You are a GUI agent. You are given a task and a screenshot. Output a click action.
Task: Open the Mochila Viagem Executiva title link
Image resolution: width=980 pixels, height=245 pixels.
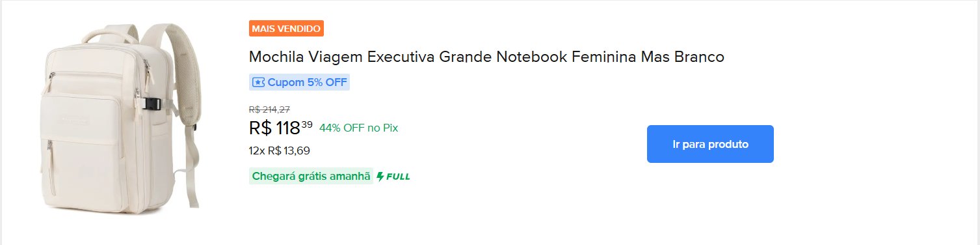(x=486, y=57)
